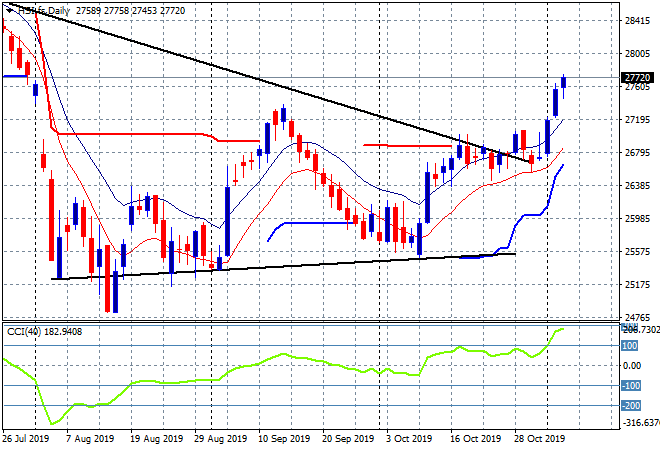
Task: Select the ascending black support trendline
Action: coord(283,266)
